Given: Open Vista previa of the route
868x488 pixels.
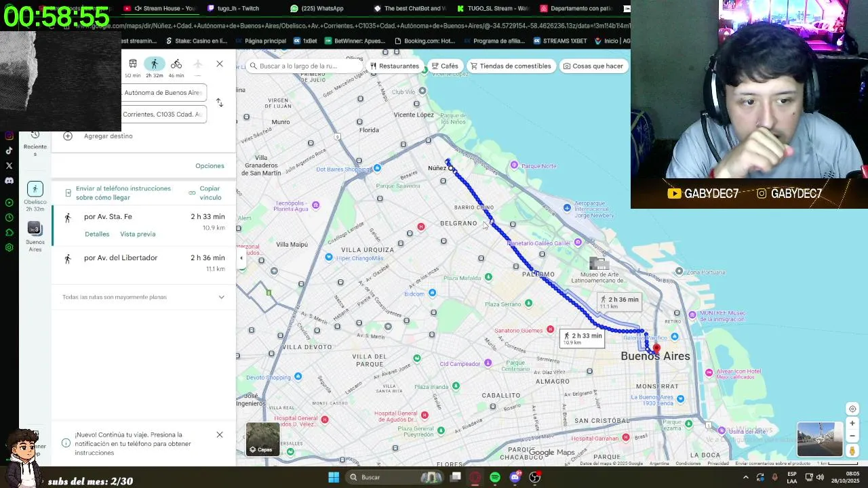Looking at the screenshot, I should click(138, 235).
